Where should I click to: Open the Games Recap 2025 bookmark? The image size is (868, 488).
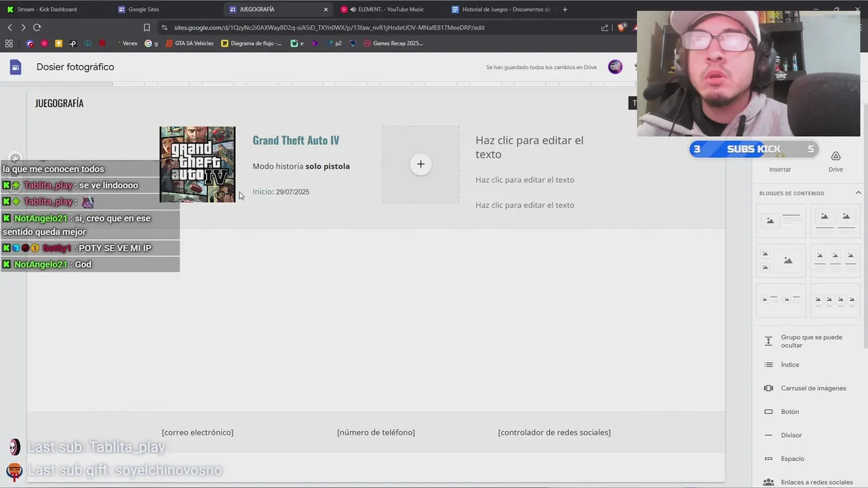393,43
